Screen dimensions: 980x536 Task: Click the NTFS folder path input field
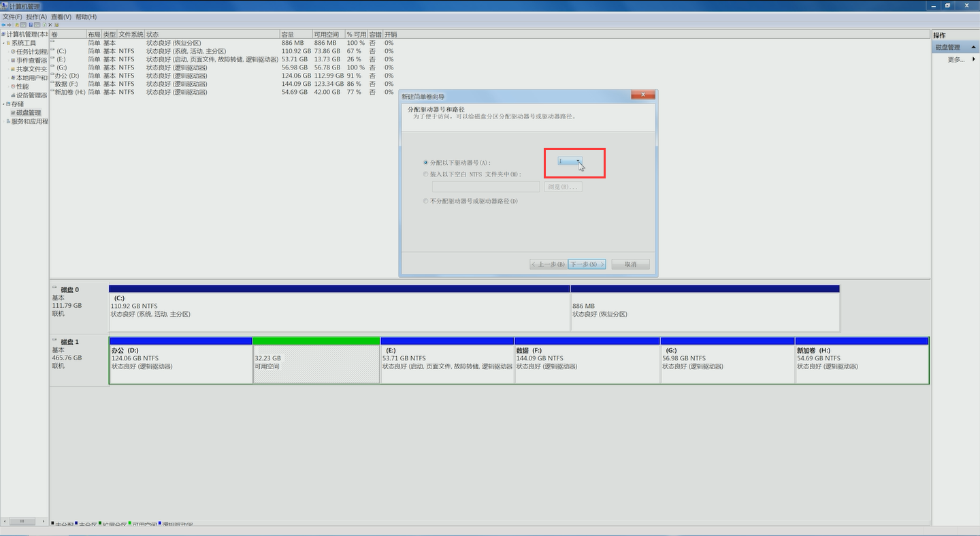486,187
